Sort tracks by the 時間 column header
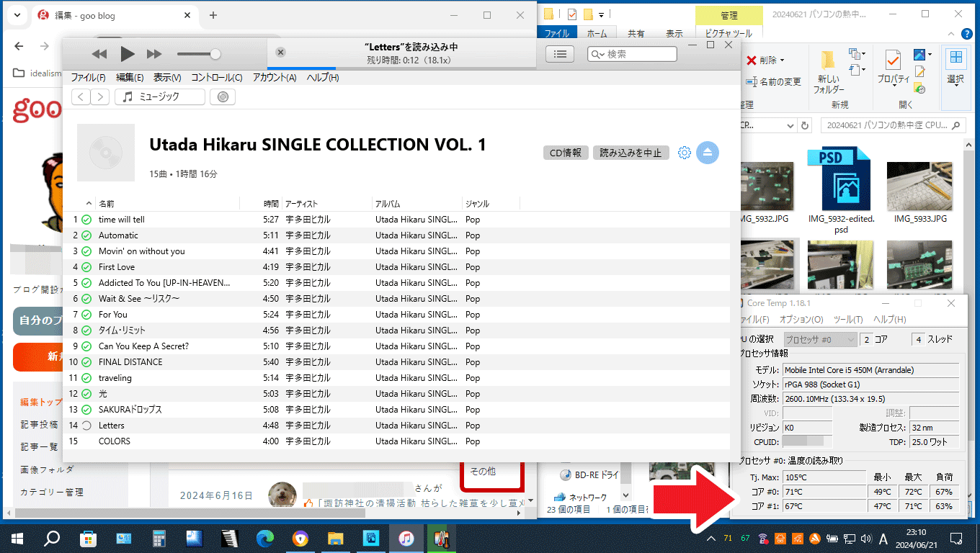Screen dimensions: 980x553 tap(270, 204)
